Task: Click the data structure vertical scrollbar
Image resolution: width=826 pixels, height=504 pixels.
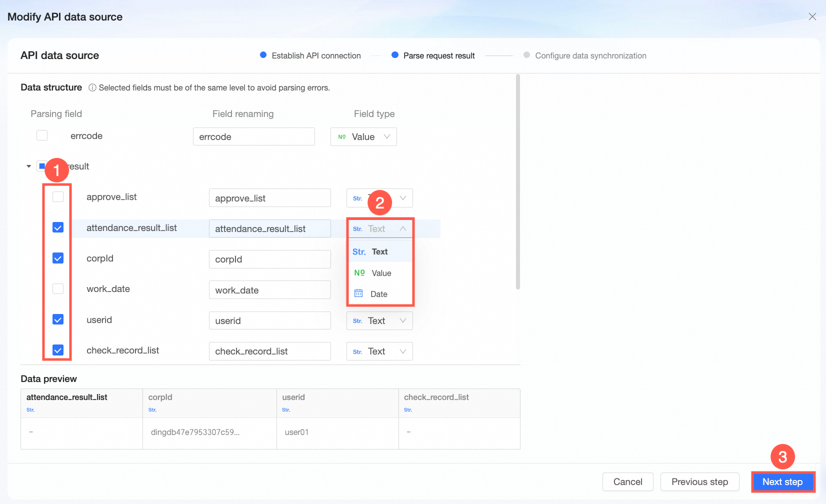Action: click(x=518, y=181)
